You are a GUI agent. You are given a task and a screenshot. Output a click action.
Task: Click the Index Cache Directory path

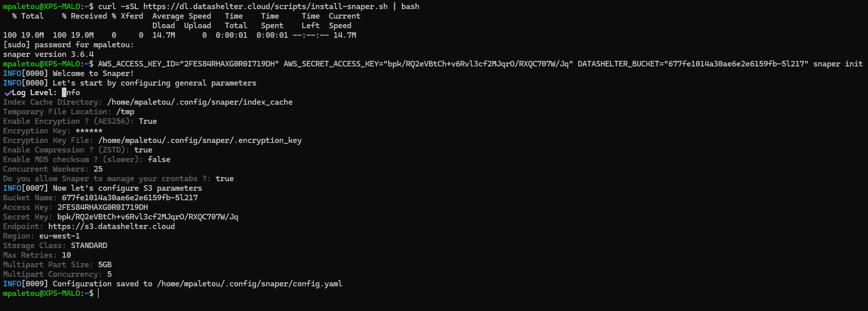pyautogui.click(x=200, y=102)
